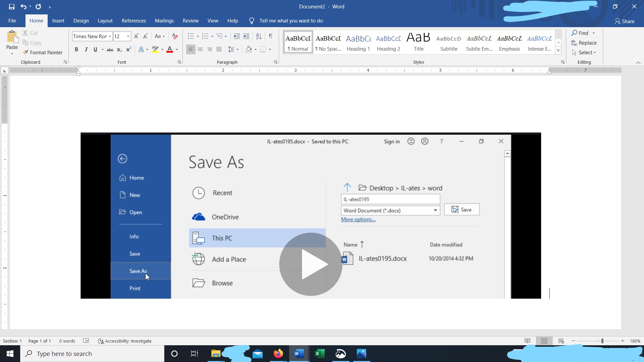Click the Decrease Indent icon
644x362 pixels.
[x=236, y=36]
